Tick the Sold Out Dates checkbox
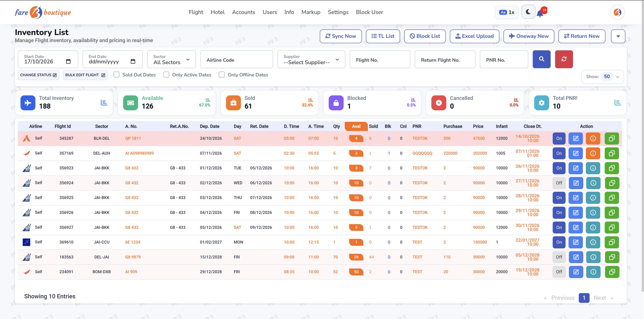 tap(117, 75)
